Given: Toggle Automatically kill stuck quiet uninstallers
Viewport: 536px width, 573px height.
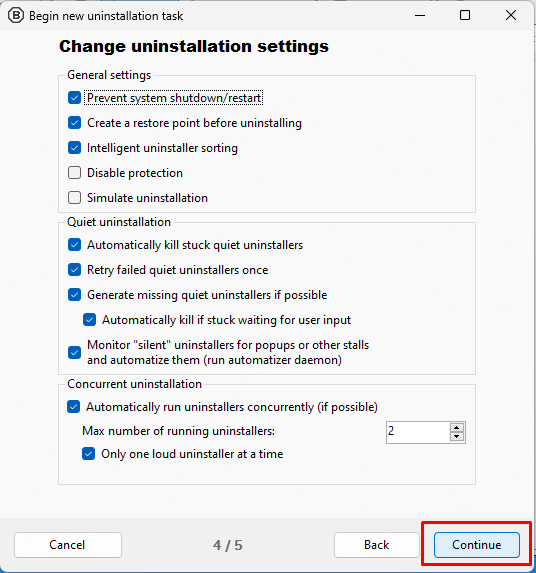Looking at the screenshot, I should click(x=75, y=245).
